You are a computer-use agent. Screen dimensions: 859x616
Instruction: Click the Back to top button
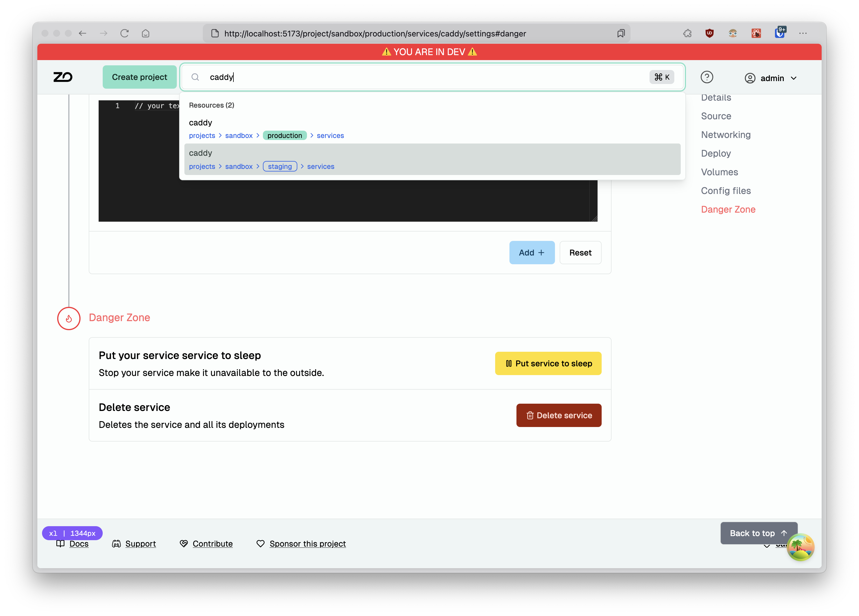click(x=758, y=533)
